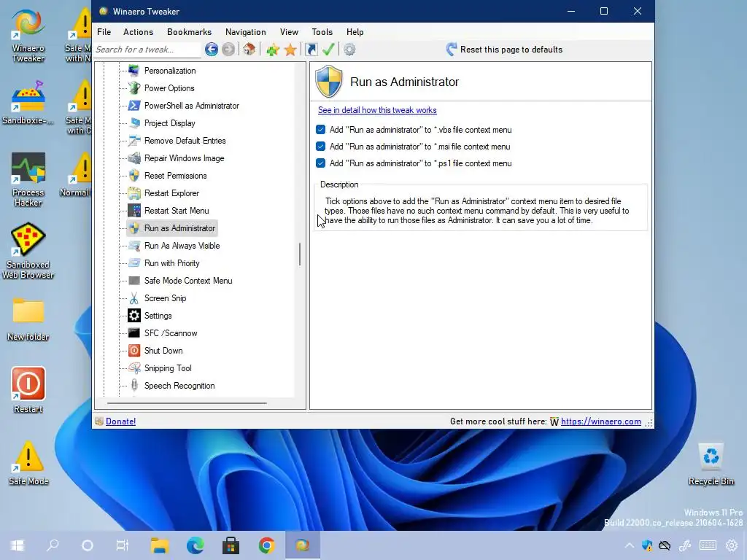Toggle the .msi Run as administrator checkbox
747x560 pixels.
pos(321,146)
